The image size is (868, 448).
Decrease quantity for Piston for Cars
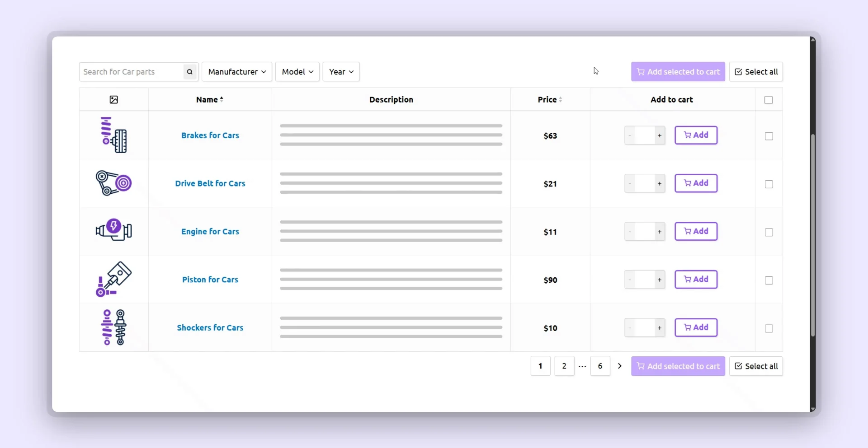(630, 280)
